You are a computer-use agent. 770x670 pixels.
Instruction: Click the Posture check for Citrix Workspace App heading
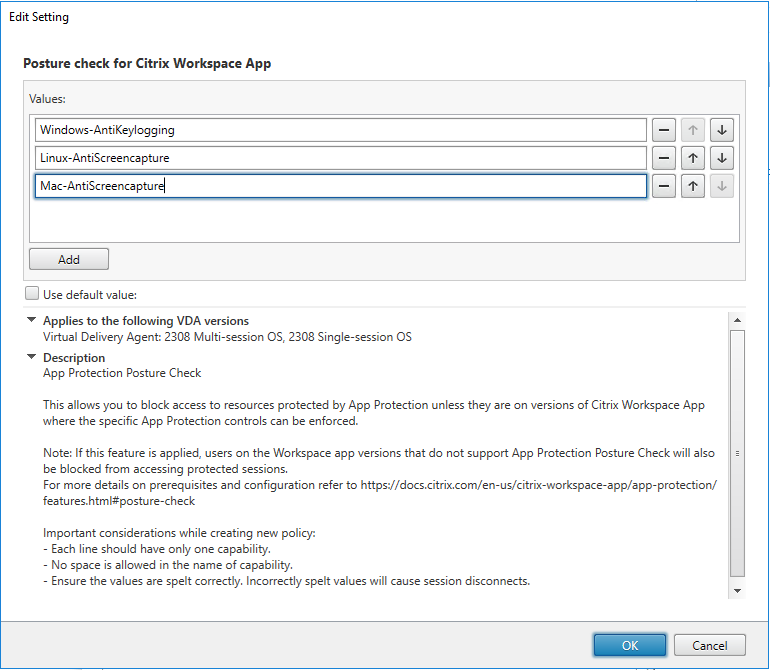tap(147, 64)
